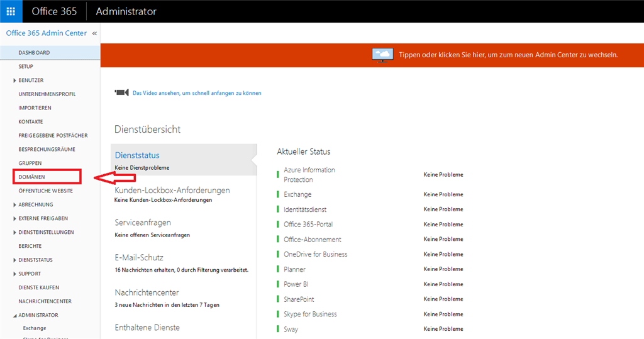Expand the Dienststatus sidebar arrow
Viewport: 644px width, 339px height.
coord(15,260)
